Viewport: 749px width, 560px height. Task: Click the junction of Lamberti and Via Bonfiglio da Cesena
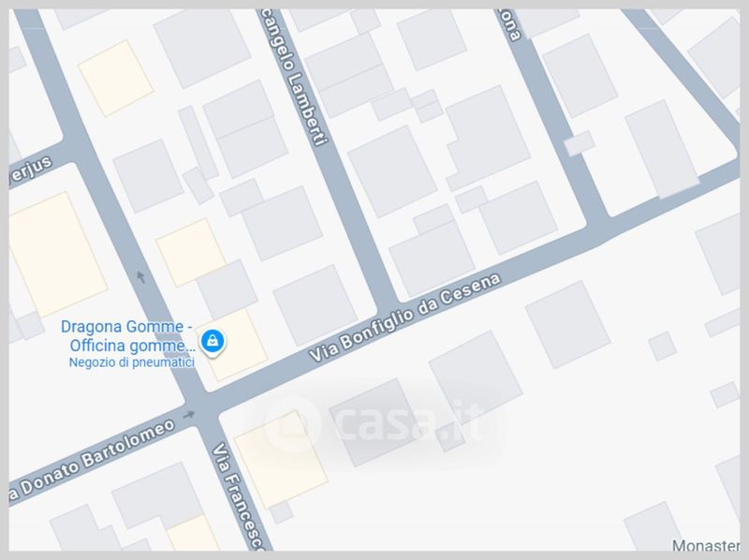388,304
